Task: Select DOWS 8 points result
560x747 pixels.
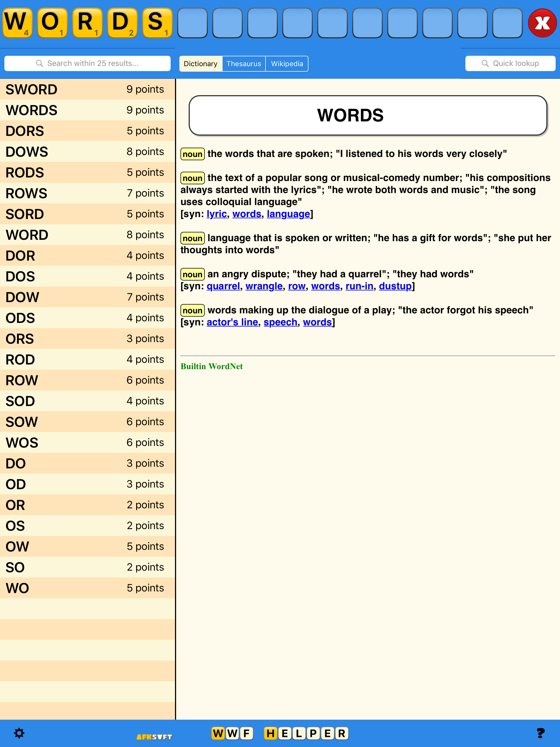Action: (87, 152)
